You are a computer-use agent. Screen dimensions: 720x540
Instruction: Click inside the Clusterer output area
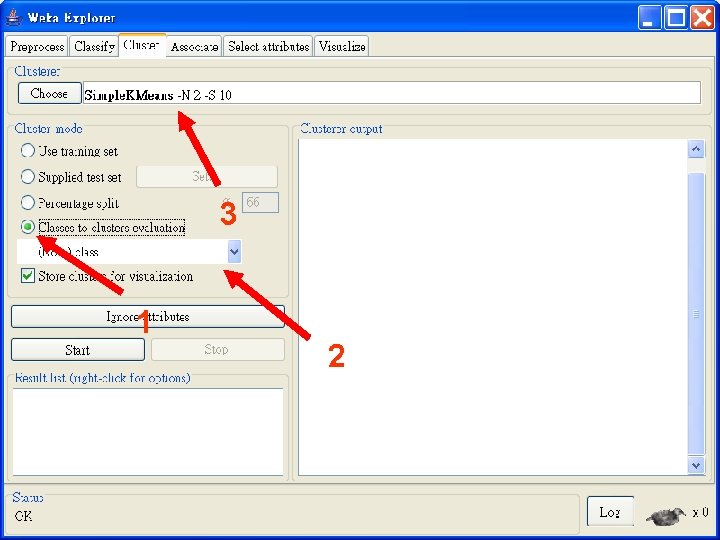493,307
